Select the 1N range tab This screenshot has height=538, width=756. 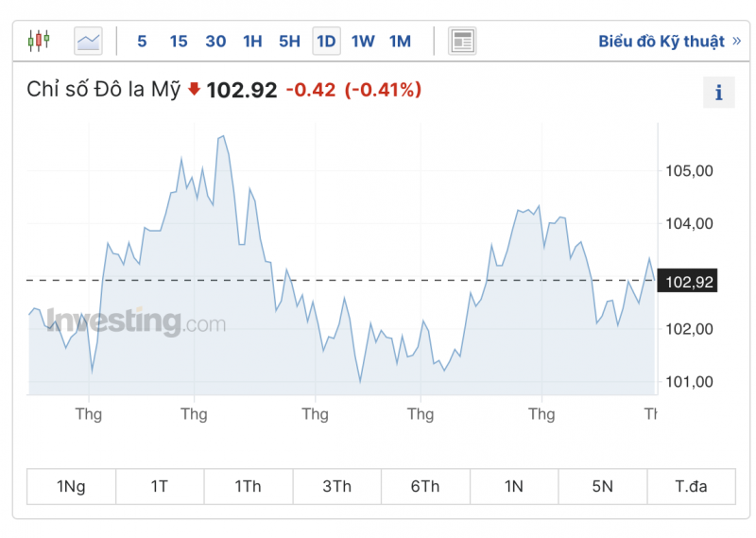[x=513, y=486]
